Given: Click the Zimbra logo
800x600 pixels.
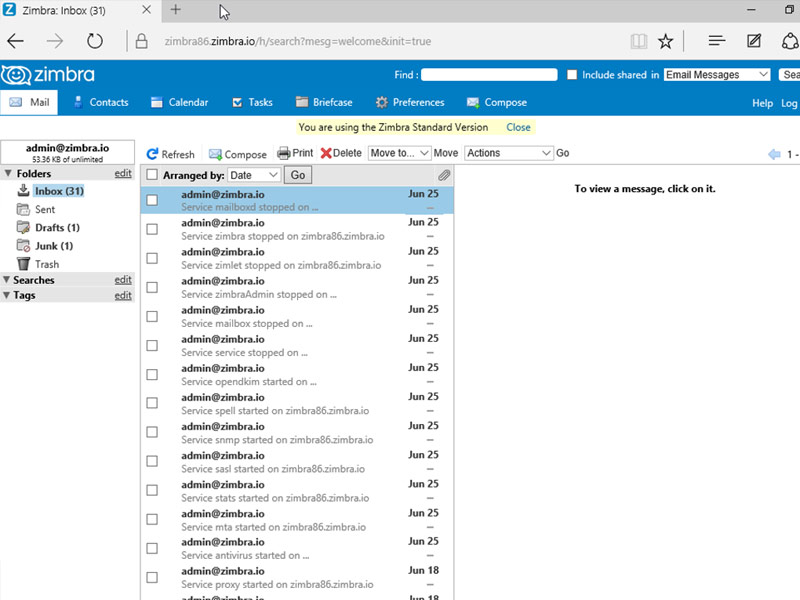Looking at the screenshot, I should (x=48, y=75).
